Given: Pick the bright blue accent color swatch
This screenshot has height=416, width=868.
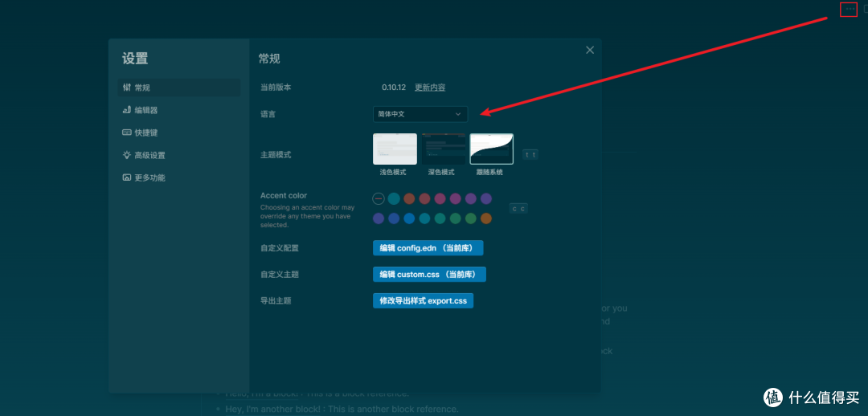Looking at the screenshot, I should point(409,218).
